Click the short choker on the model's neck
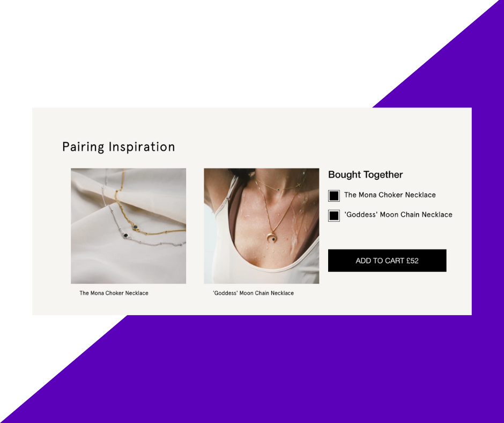 tap(278, 187)
